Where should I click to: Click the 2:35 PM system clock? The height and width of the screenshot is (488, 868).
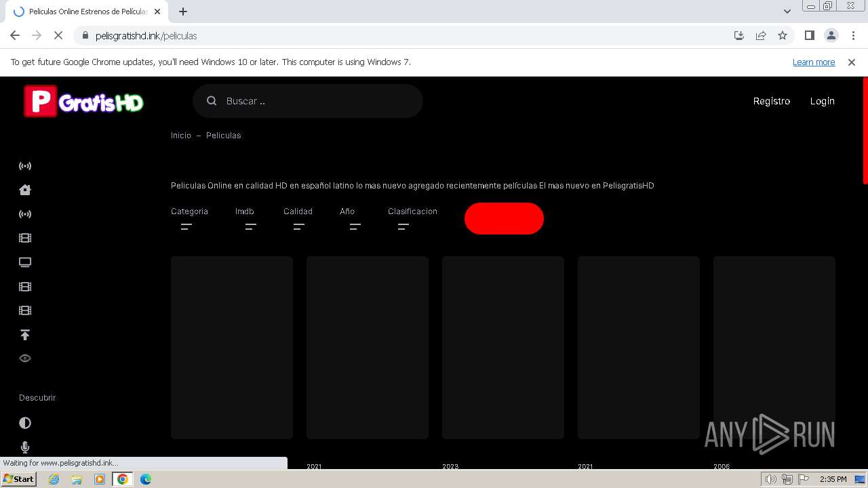(833, 479)
